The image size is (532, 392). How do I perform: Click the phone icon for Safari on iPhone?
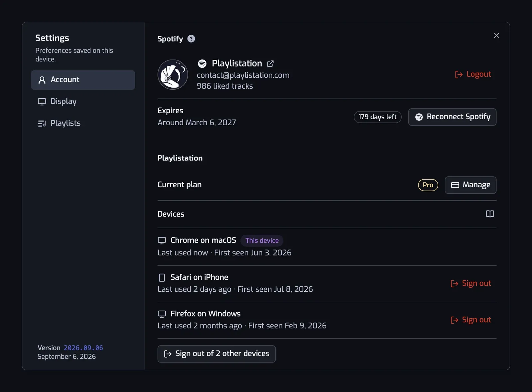[x=162, y=277]
